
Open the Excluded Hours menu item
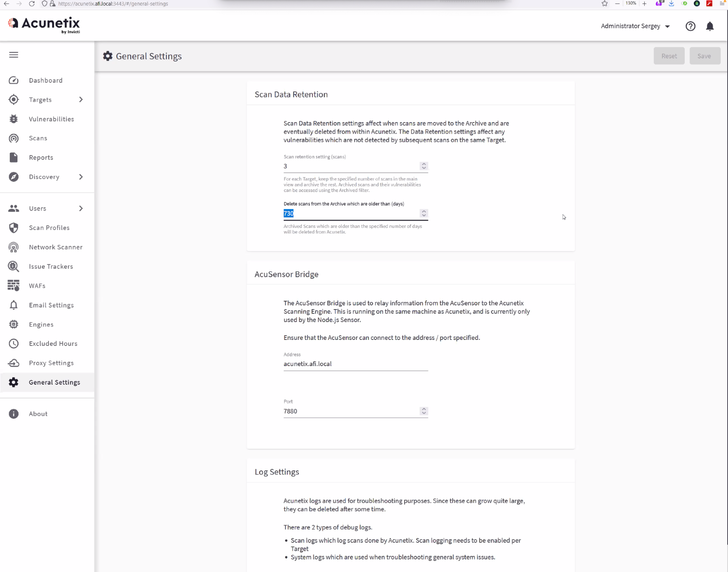pos(53,344)
